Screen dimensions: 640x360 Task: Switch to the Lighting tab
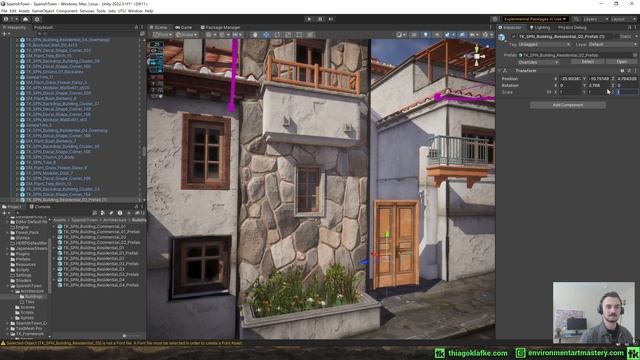tap(540, 27)
